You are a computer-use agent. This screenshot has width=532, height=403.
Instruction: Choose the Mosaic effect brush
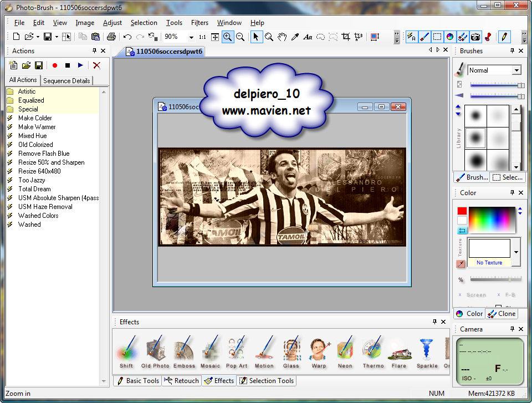[211, 351]
